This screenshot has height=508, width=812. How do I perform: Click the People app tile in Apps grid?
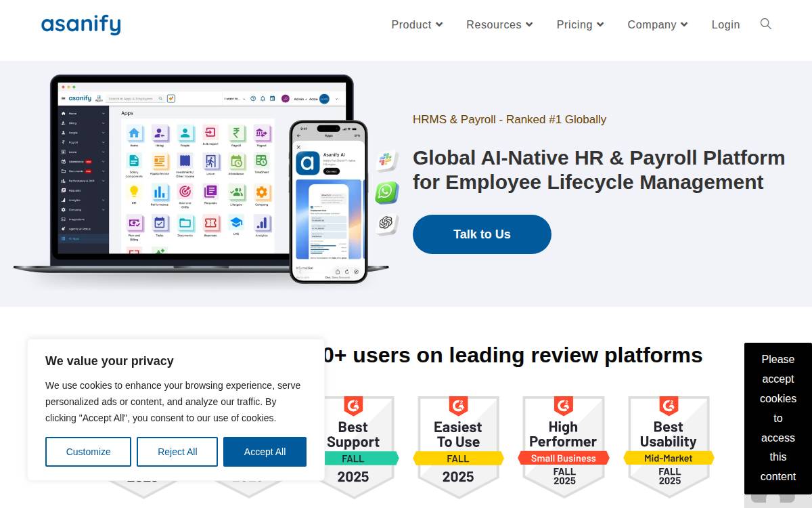tap(185, 134)
